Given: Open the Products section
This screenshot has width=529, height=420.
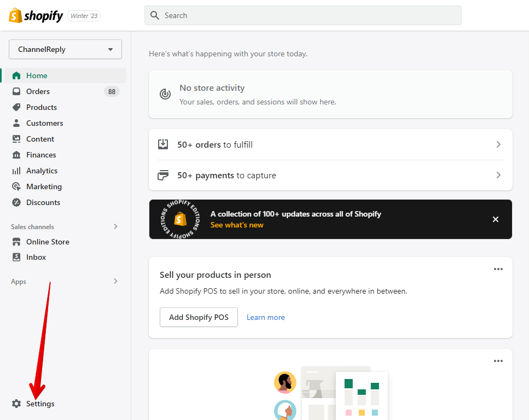Looking at the screenshot, I should click(42, 107).
